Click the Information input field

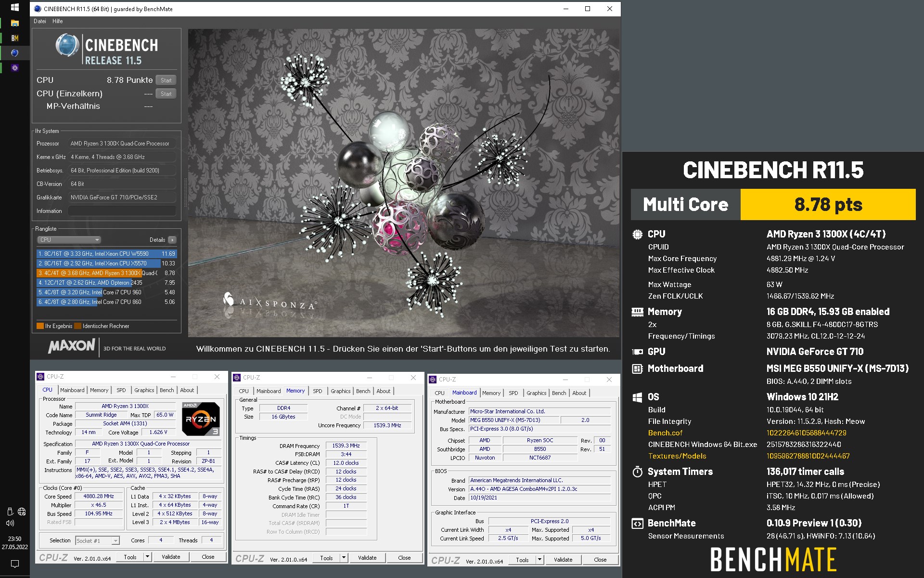(x=122, y=211)
